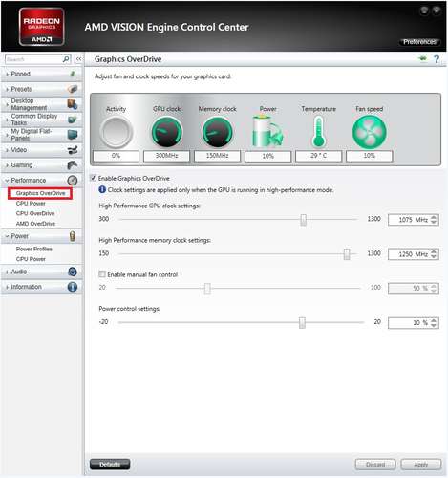The height and width of the screenshot is (478, 448).
Task: Click the Power battery icon in the sidebar
Action: (73, 236)
